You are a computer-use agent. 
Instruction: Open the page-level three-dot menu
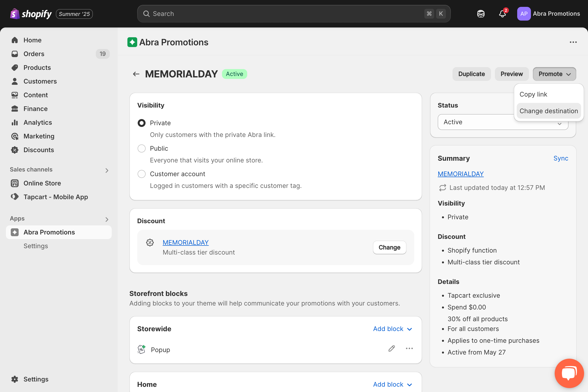[x=573, y=42]
